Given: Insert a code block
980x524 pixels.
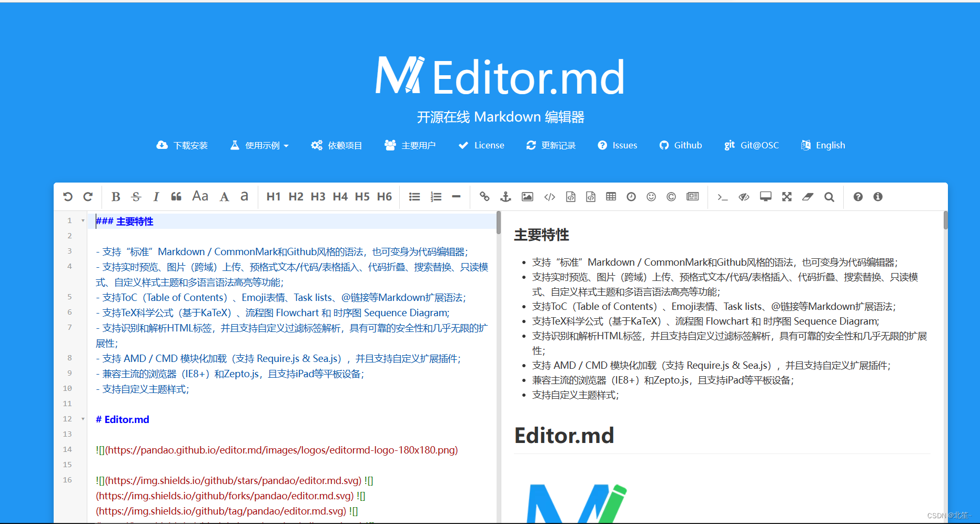Looking at the screenshot, I should [591, 197].
